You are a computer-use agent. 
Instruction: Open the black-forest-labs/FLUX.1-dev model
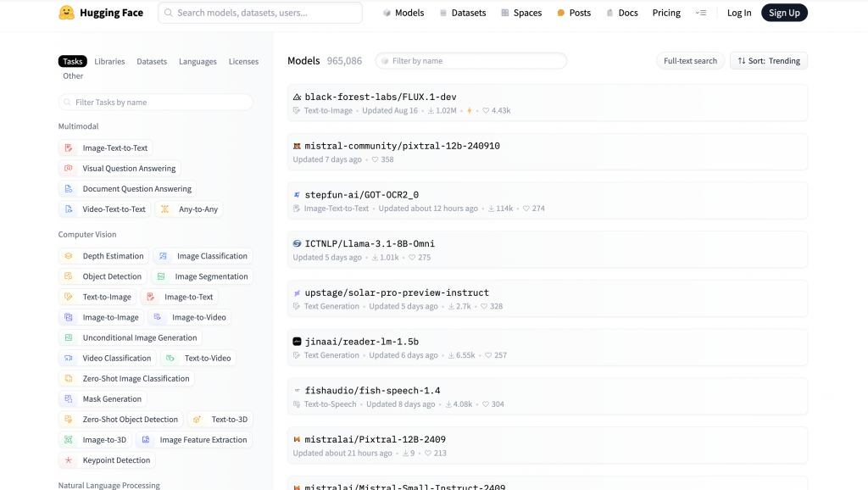click(x=547, y=103)
